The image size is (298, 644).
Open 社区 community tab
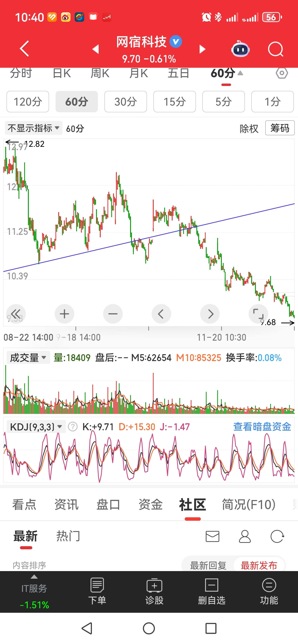click(193, 504)
